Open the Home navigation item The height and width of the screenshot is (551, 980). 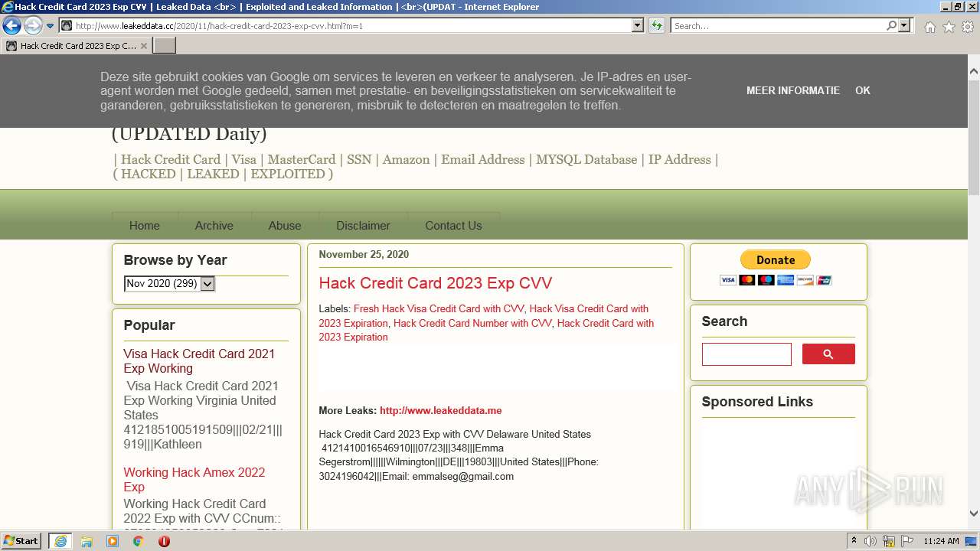145,226
